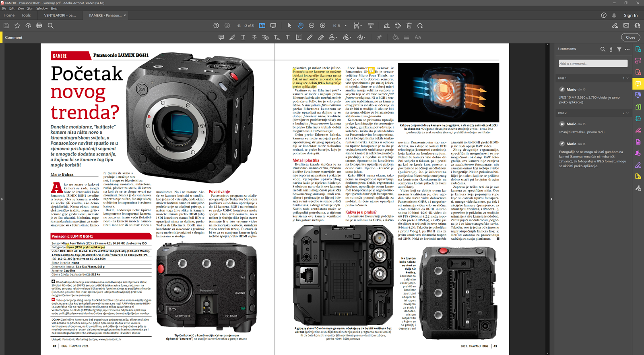
Task: Open the File menu
Action: click(x=4, y=8)
